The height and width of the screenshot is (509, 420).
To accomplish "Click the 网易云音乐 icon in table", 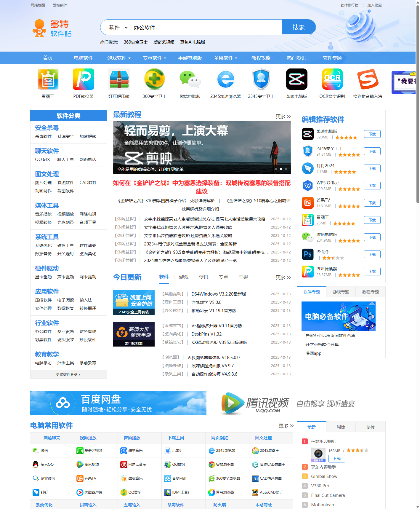I will click(x=124, y=464).
